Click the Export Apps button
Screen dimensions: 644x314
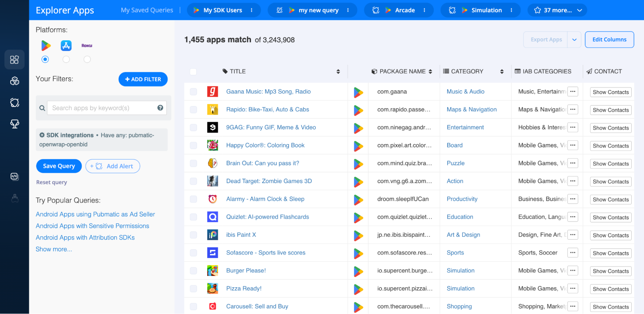pos(546,40)
